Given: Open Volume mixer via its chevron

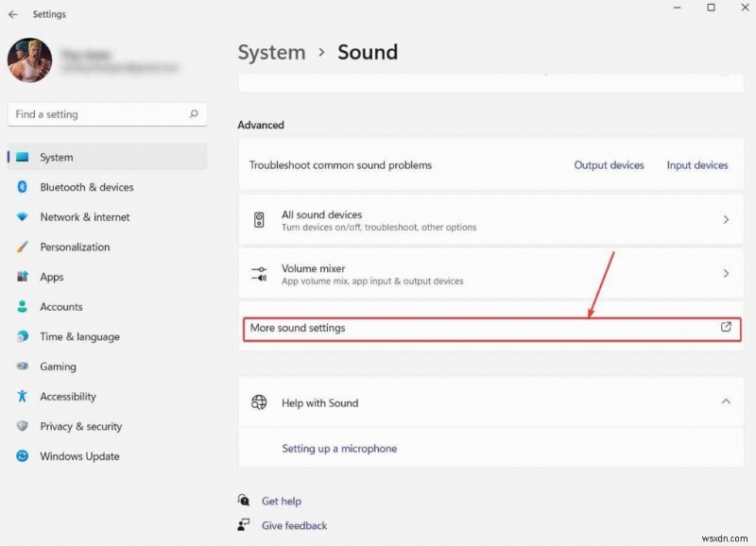Looking at the screenshot, I should 726,274.
